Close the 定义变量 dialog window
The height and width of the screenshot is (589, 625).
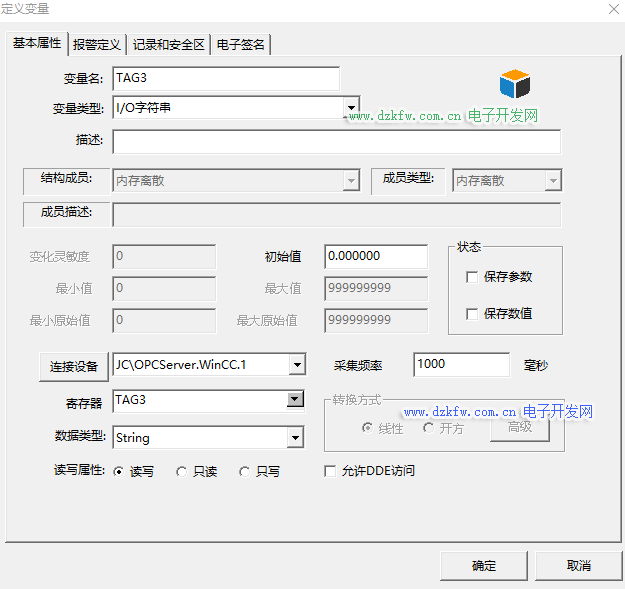coord(612,9)
